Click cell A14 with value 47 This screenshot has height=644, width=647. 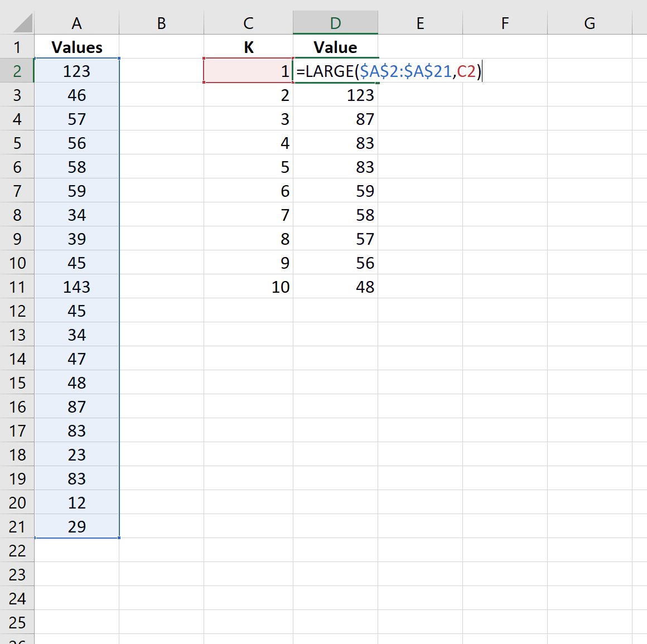[x=77, y=358]
